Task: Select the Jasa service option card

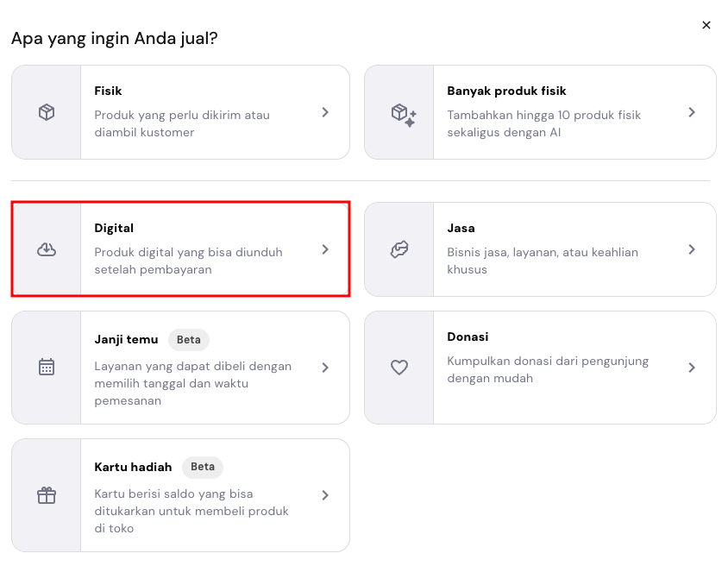Action: pyautogui.click(x=540, y=248)
